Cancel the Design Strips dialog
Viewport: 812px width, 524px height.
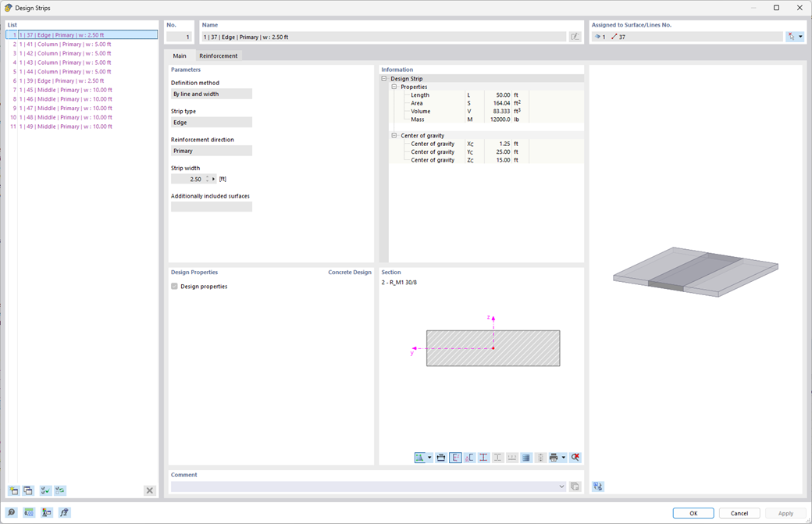coord(739,512)
